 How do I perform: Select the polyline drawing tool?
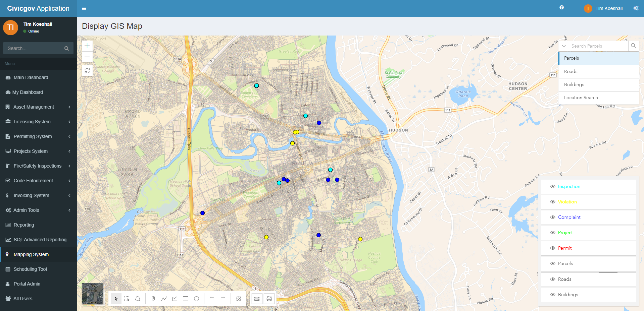click(x=164, y=298)
